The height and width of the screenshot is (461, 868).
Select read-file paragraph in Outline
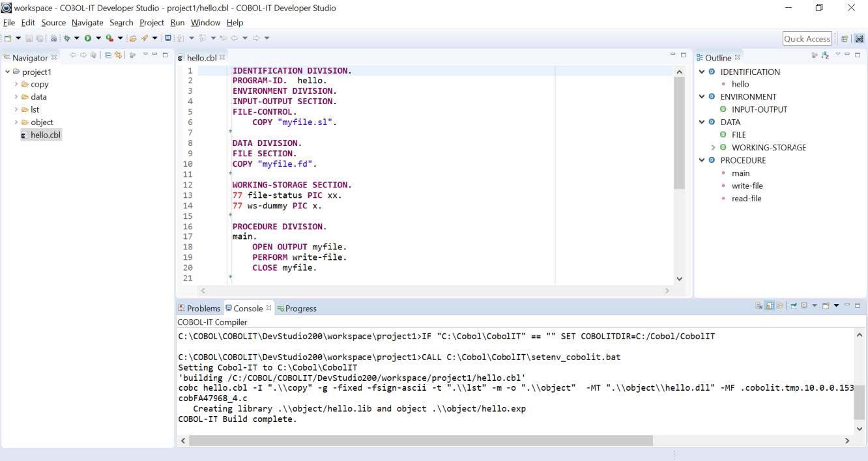point(746,199)
